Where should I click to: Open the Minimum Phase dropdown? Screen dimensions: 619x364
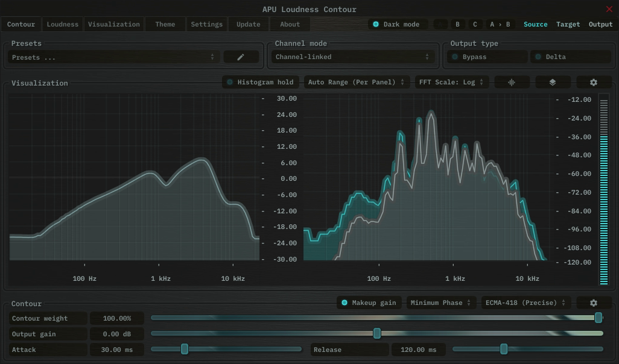441,303
